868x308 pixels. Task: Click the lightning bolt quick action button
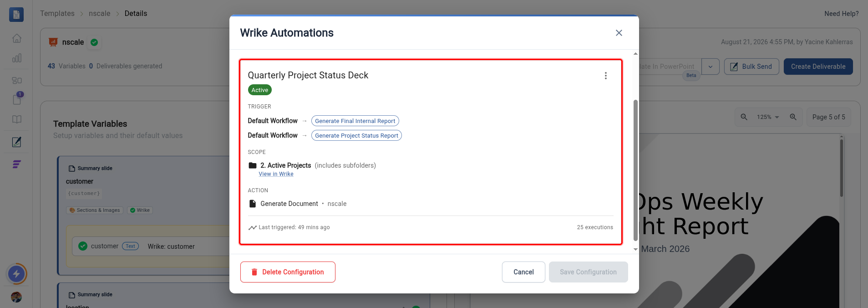click(x=17, y=274)
